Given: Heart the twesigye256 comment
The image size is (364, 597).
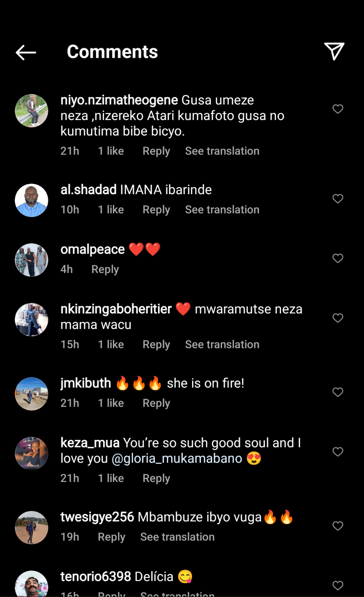Looking at the screenshot, I should (338, 526).
